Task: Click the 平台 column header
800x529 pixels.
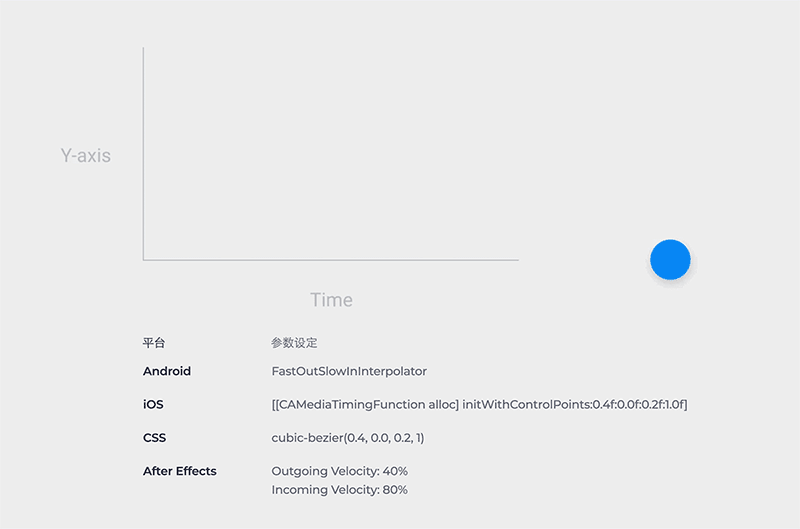Action: (x=154, y=343)
